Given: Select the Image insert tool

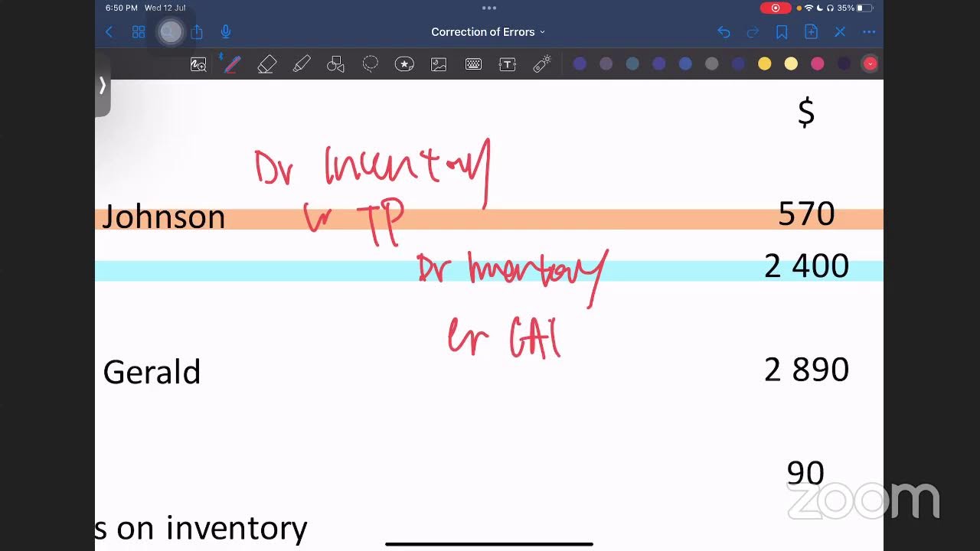Looking at the screenshot, I should (439, 64).
